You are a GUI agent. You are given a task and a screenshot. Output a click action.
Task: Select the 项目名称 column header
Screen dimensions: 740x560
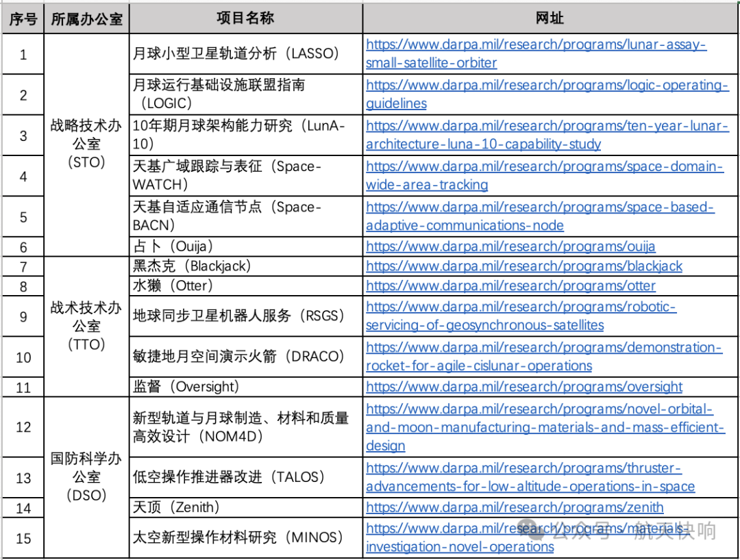point(245,18)
